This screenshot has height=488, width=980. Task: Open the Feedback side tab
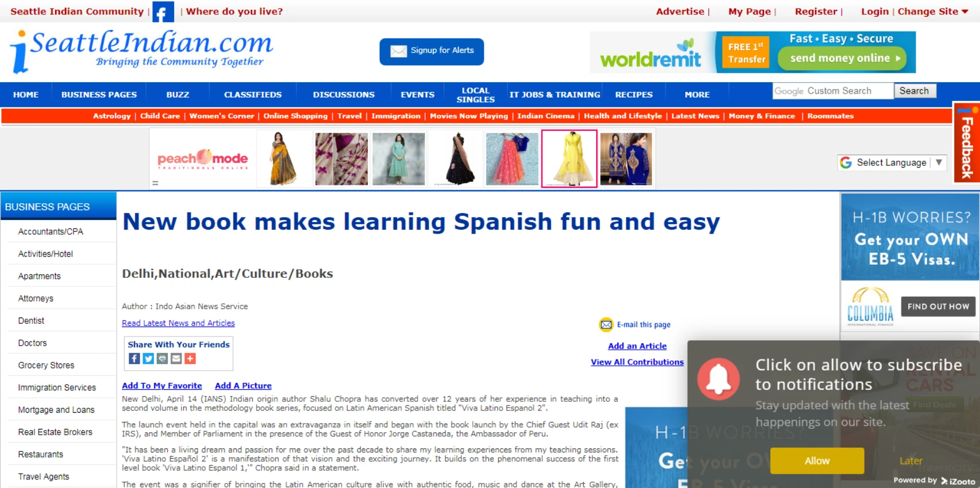tap(966, 144)
